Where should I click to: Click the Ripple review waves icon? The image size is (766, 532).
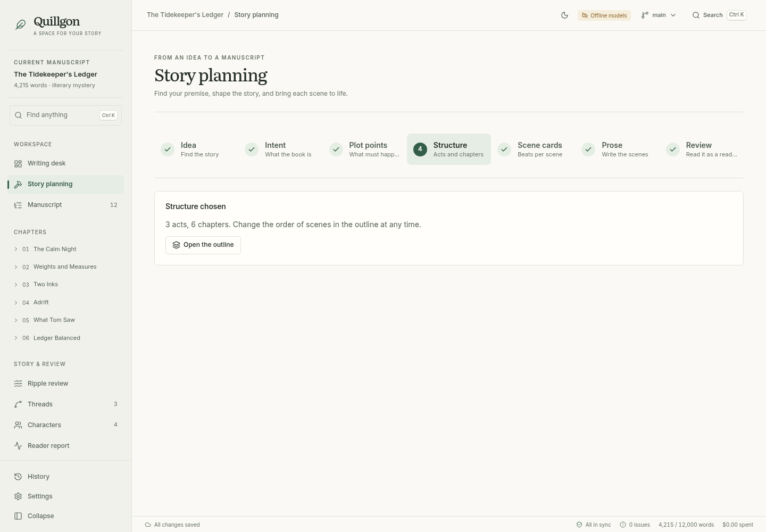(18, 384)
